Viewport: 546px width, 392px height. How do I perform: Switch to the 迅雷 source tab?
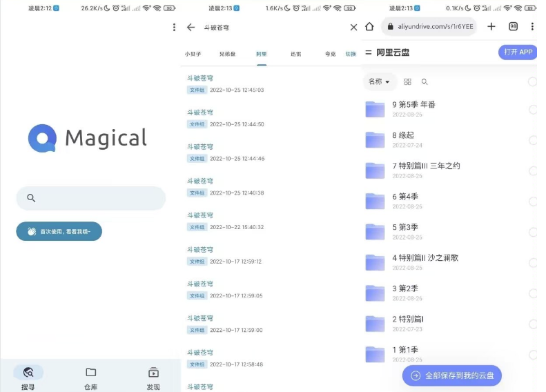point(296,54)
